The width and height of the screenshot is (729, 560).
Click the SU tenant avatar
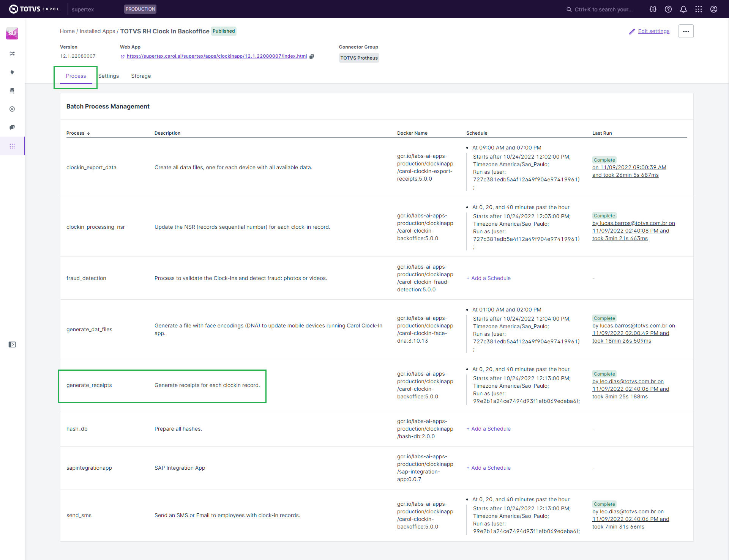click(12, 33)
